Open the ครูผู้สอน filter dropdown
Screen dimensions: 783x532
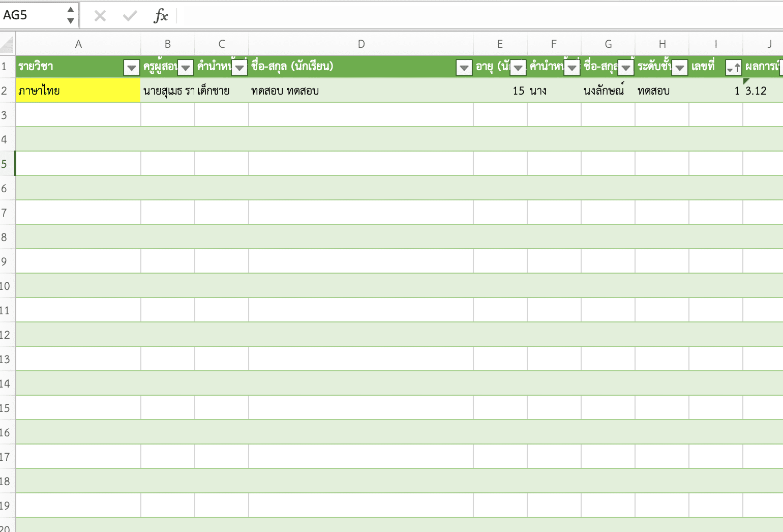click(186, 67)
